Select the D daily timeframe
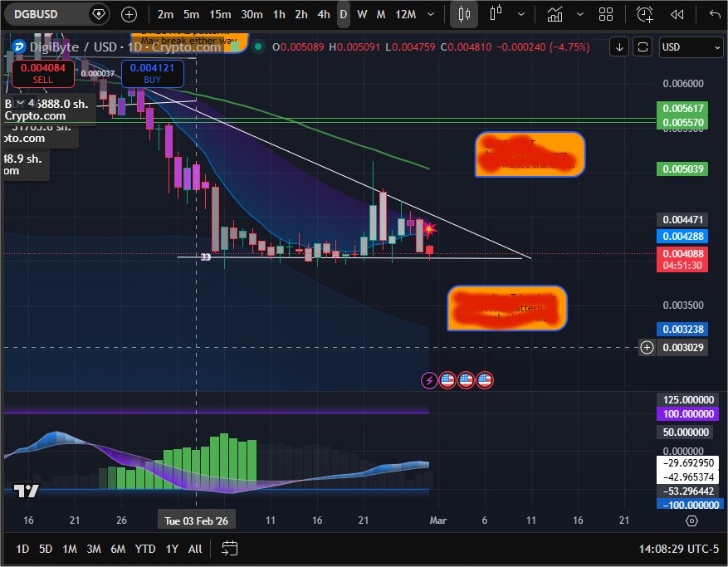Image resolution: width=728 pixels, height=567 pixels. pyautogui.click(x=344, y=15)
